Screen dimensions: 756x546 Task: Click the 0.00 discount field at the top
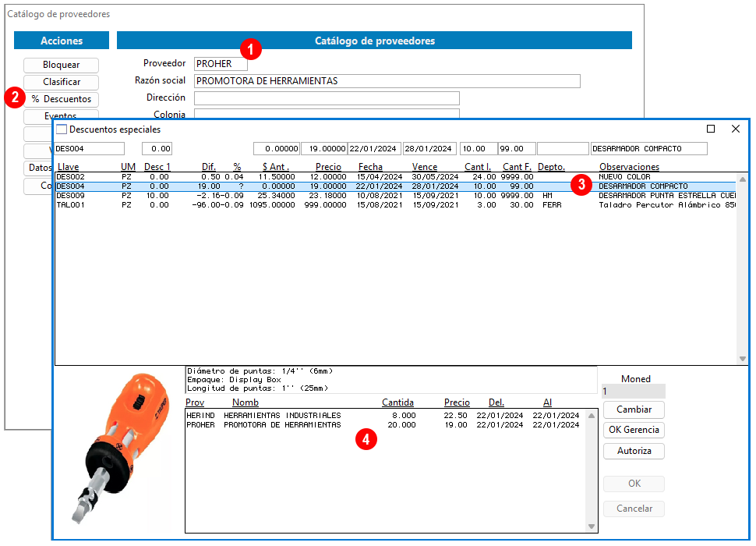(157, 148)
